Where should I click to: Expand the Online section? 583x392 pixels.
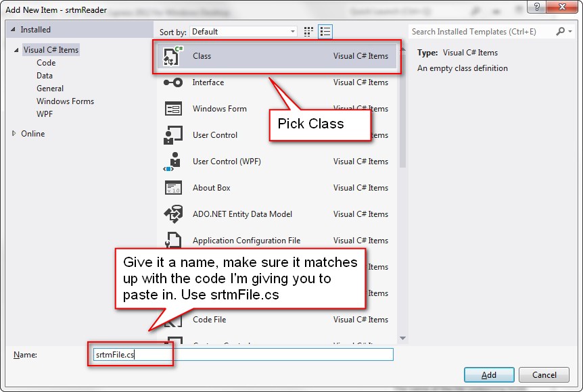click(14, 133)
